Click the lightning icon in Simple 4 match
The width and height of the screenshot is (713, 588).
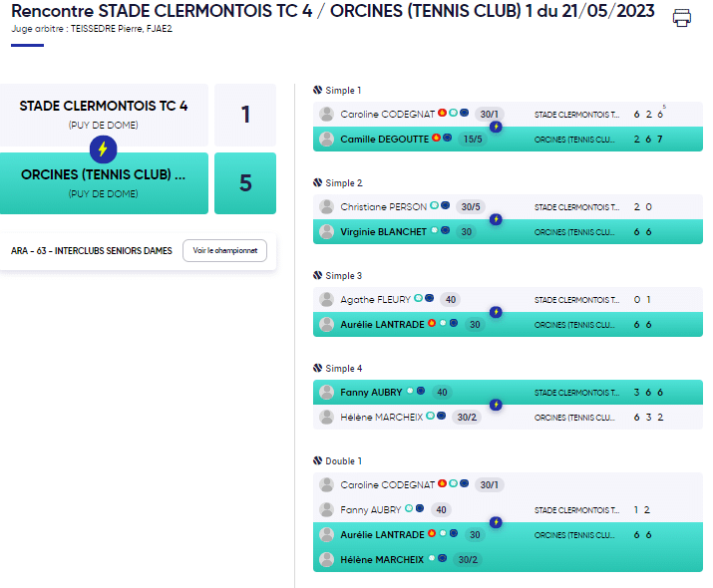[496, 405]
